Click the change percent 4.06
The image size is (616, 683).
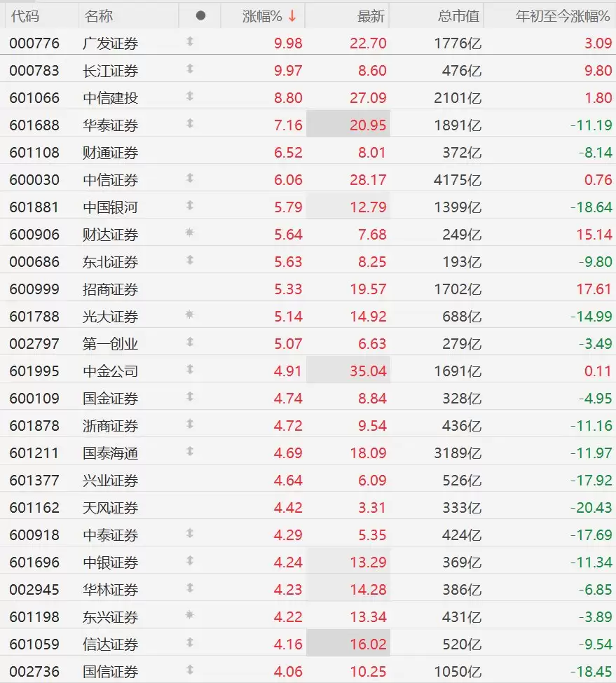[x=288, y=672]
